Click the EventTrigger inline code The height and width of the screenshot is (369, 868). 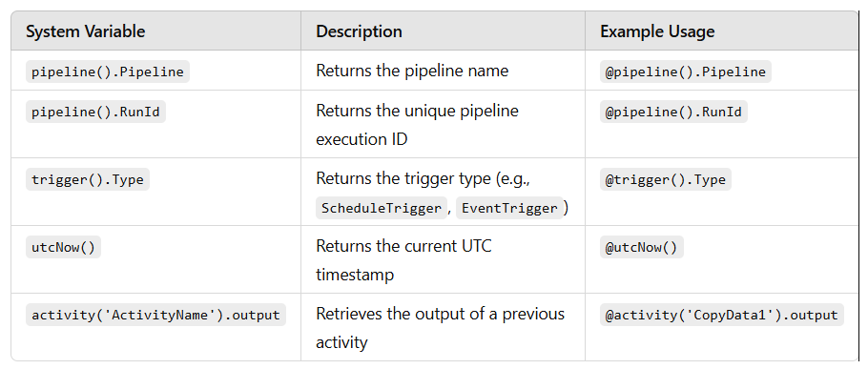click(509, 208)
